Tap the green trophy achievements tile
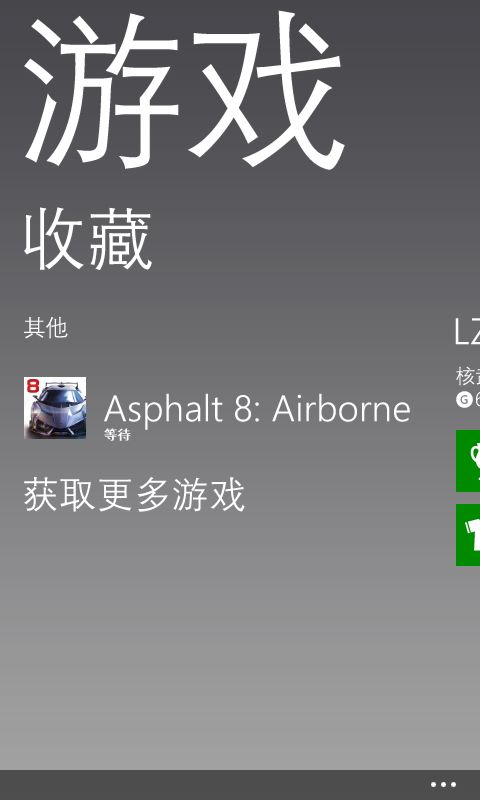 468,461
